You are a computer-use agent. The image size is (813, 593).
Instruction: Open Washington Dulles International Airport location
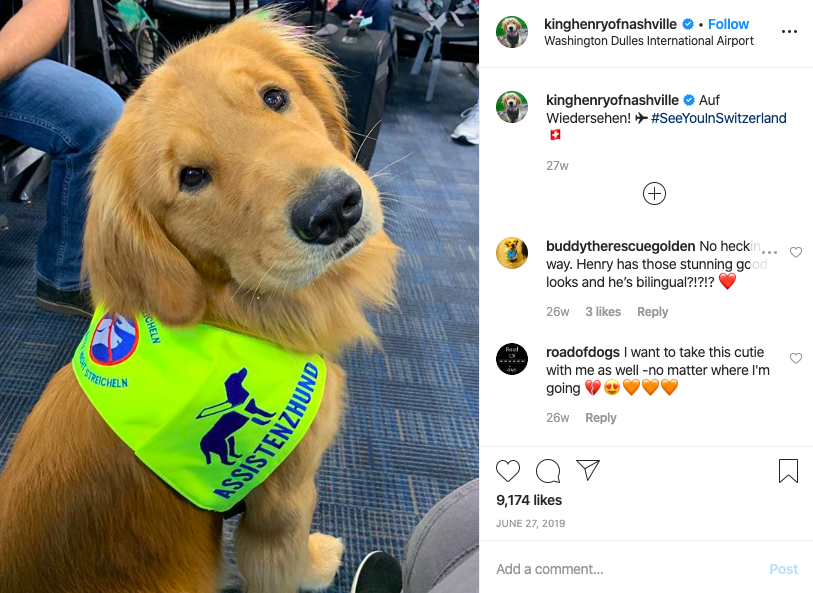(649, 41)
